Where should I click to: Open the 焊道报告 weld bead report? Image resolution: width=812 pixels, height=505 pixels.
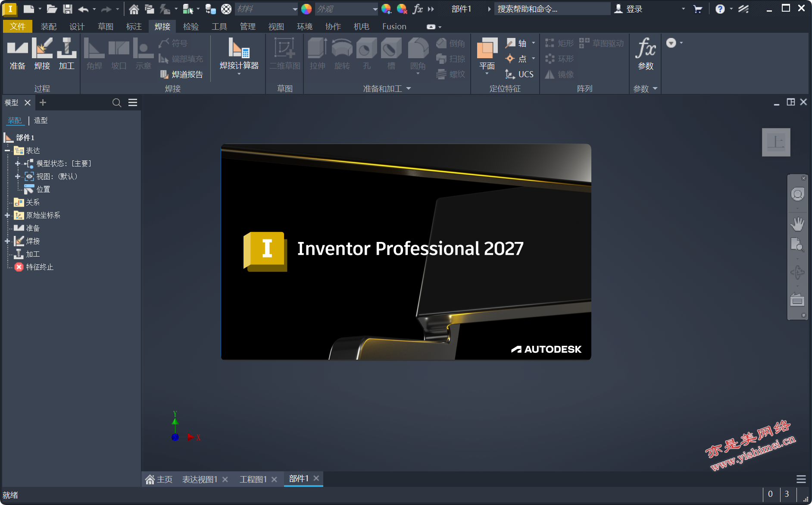pyautogui.click(x=181, y=74)
